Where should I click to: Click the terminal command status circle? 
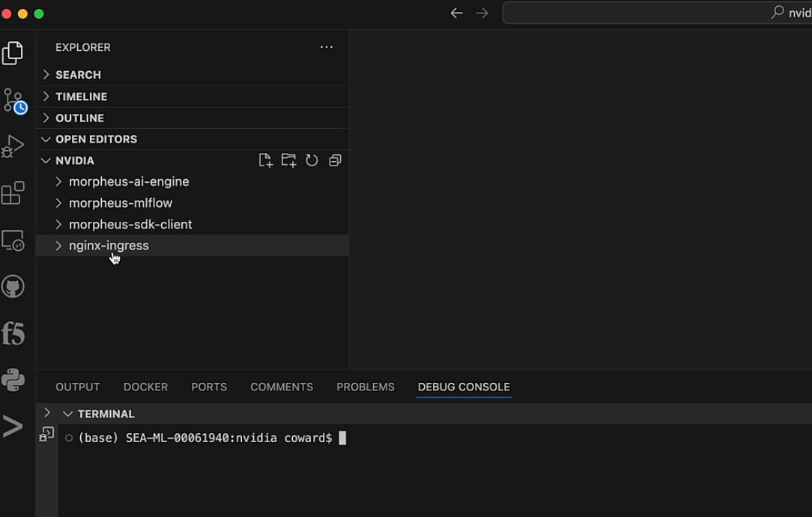[x=68, y=438]
